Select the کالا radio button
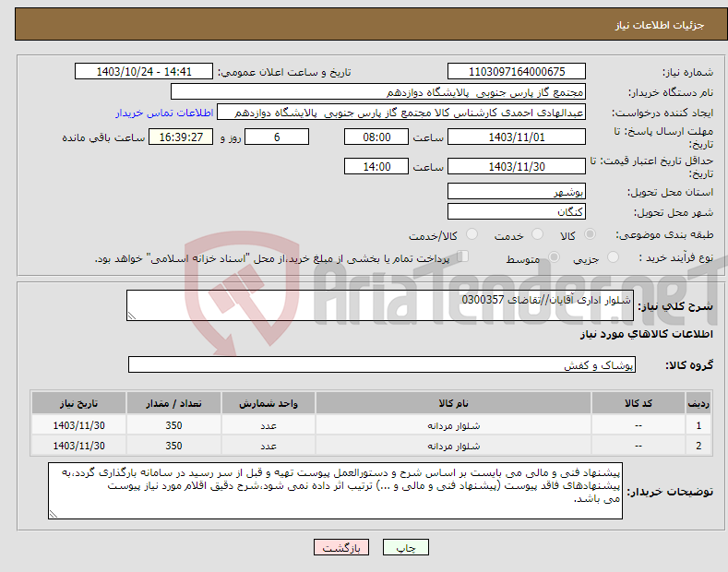728x572 pixels. pyautogui.click(x=590, y=234)
